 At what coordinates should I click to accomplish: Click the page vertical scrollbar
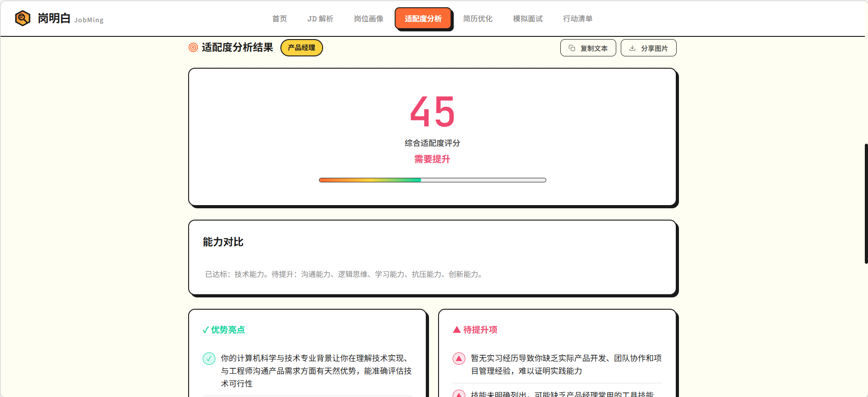tap(866, 203)
